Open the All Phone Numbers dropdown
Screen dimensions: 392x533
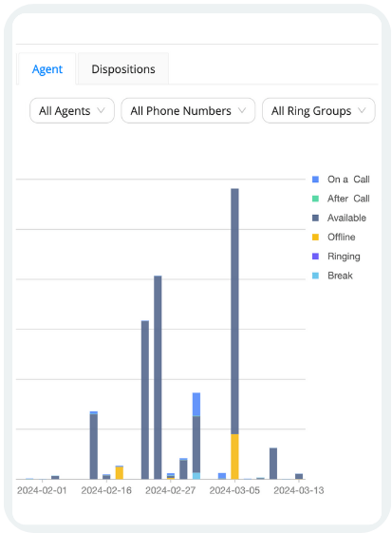coord(188,111)
